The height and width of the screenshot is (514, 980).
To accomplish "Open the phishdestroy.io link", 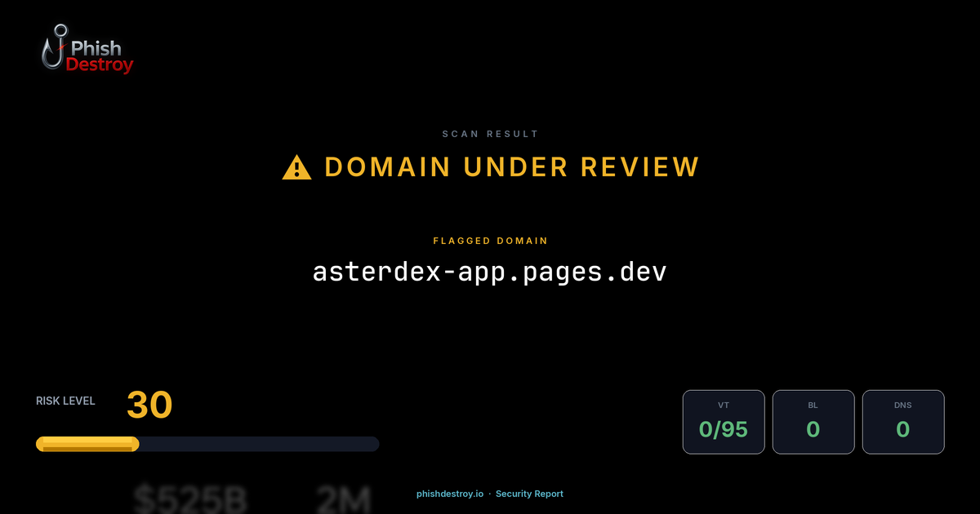I will (448, 494).
